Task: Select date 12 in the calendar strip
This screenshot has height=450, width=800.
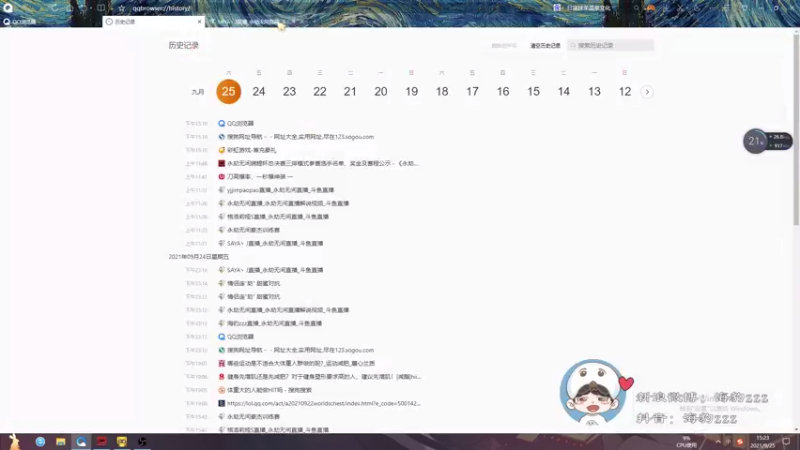Action: 624,92
